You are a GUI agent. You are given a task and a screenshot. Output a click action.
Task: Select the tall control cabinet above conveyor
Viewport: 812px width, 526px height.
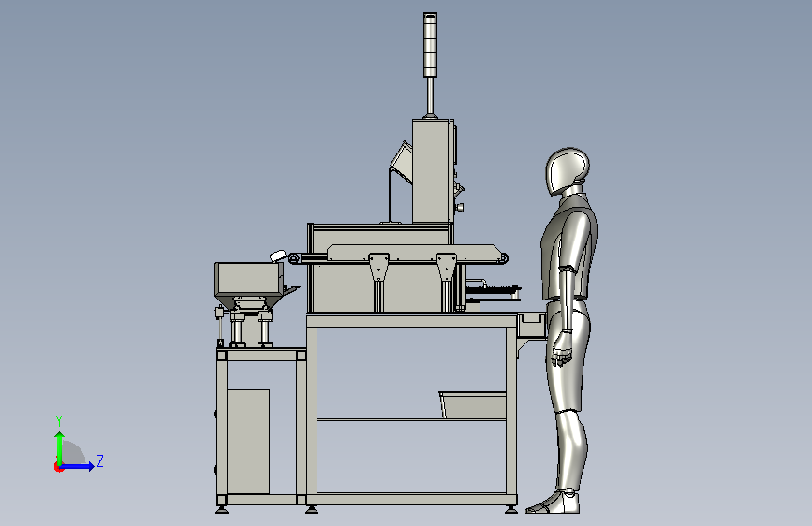tap(433, 171)
